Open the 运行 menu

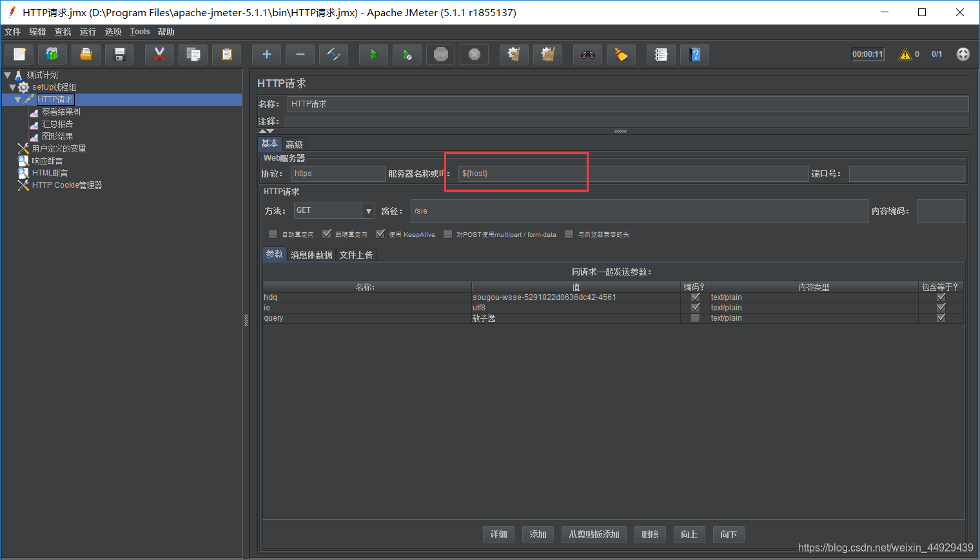[x=88, y=32]
